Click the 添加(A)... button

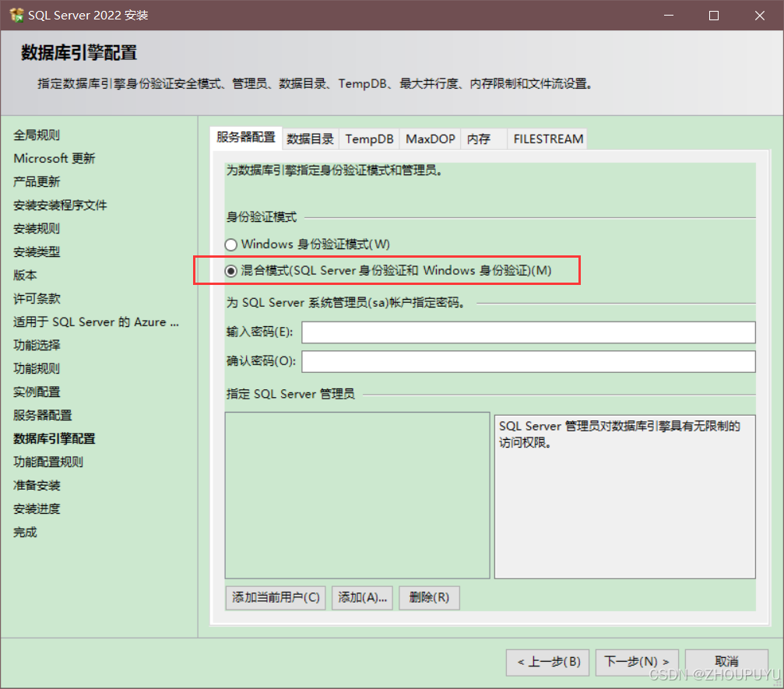[x=363, y=597]
